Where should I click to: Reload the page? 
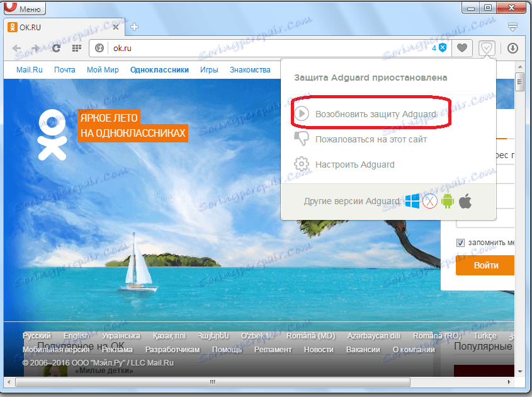point(56,49)
